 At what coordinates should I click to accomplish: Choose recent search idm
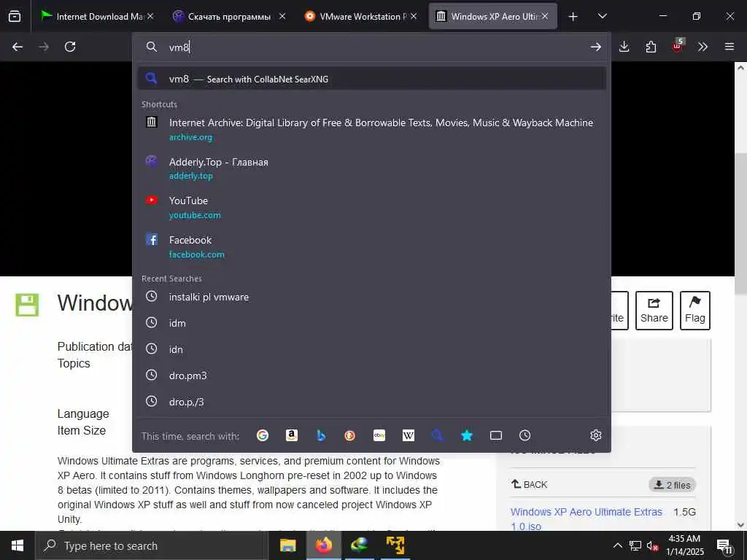point(371,323)
